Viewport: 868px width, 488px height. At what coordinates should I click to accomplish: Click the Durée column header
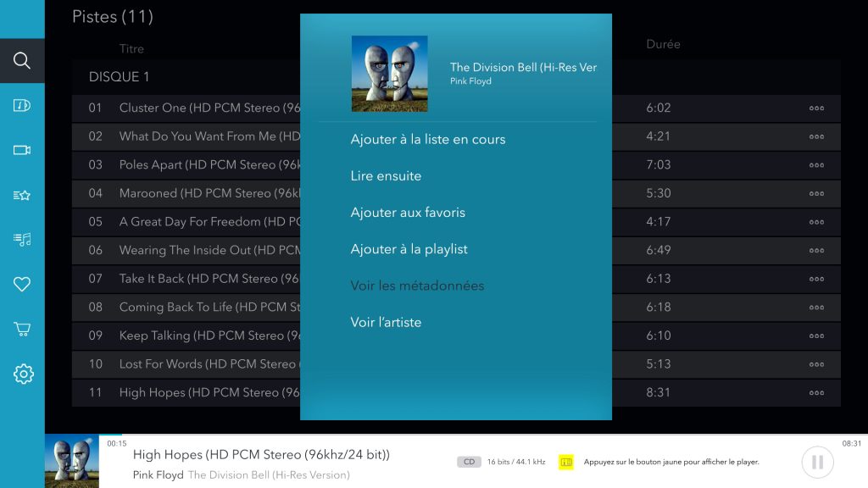663,44
